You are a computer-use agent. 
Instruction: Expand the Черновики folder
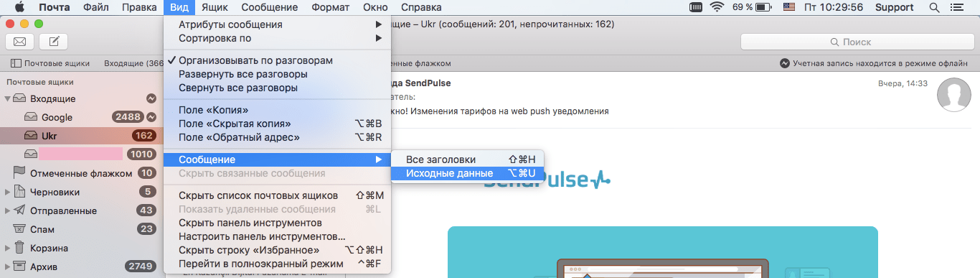[8, 192]
